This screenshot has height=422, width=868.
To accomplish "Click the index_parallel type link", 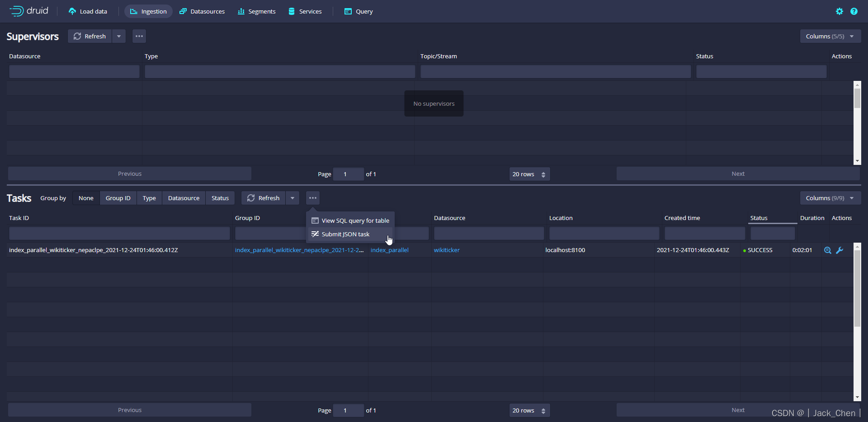I will [x=390, y=250].
